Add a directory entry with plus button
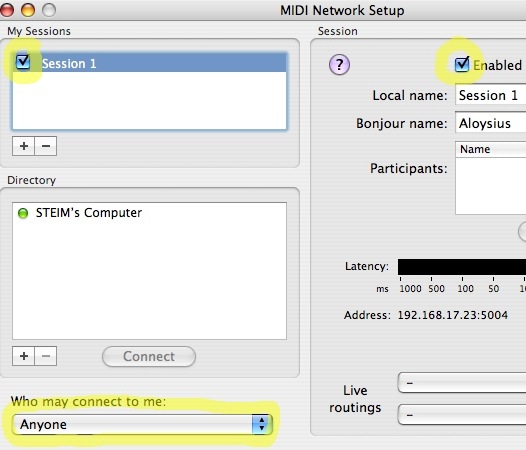 pyautogui.click(x=23, y=356)
